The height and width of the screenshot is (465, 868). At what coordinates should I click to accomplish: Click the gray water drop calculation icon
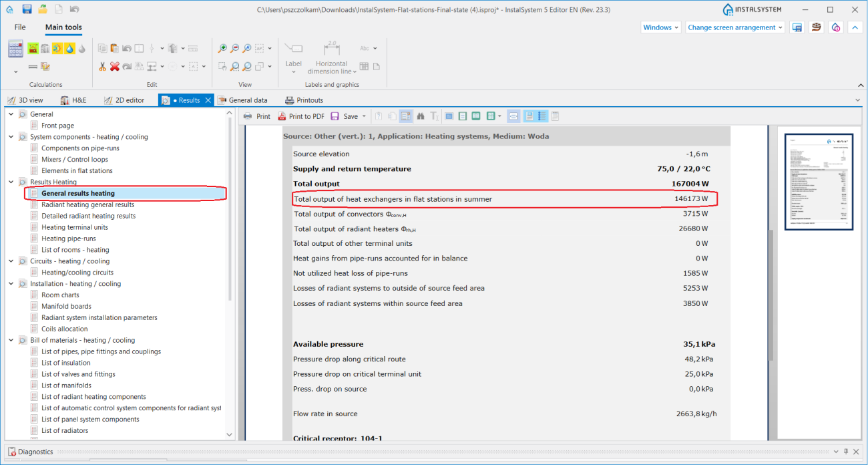pyautogui.click(x=81, y=49)
